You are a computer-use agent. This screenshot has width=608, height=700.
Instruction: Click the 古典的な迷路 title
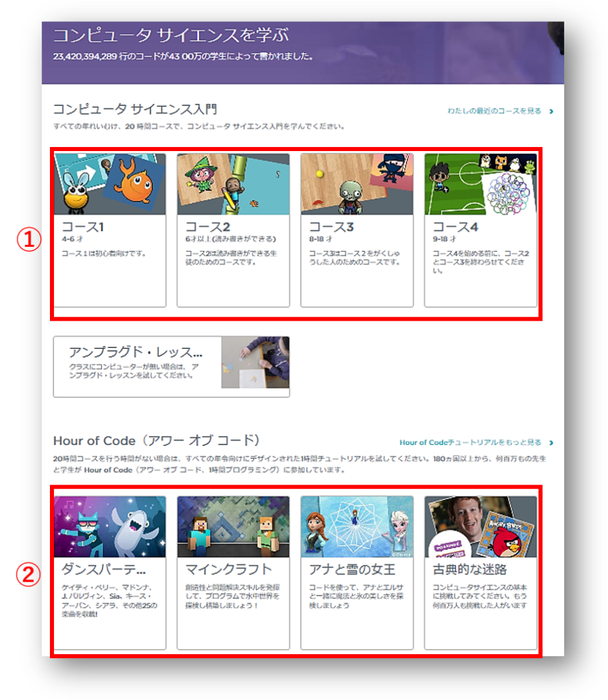470,569
